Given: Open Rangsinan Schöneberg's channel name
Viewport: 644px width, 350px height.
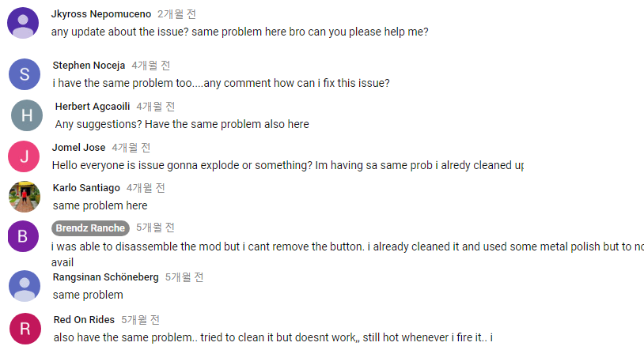Looking at the screenshot, I should click(x=105, y=277).
